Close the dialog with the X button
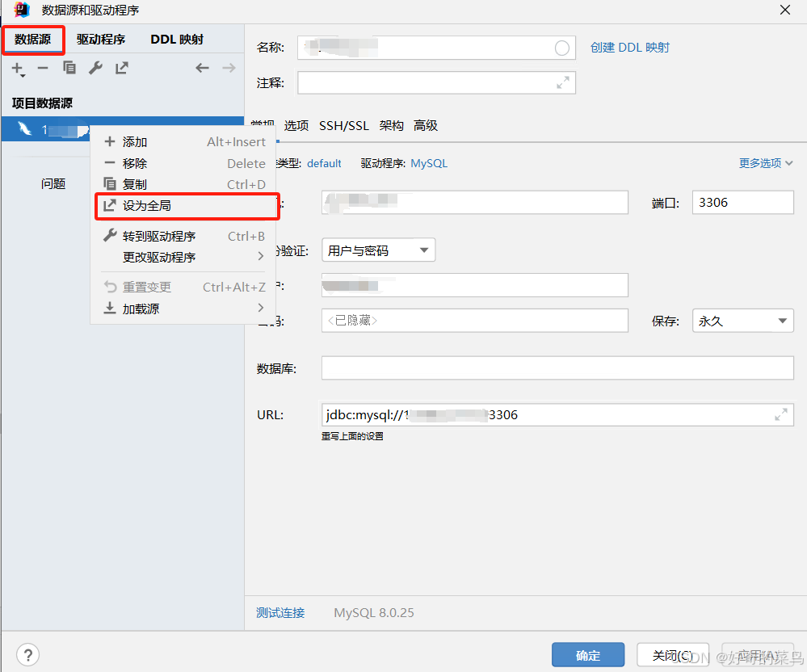Image resolution: width=807 pixels, height=672 pixels. 785,10
